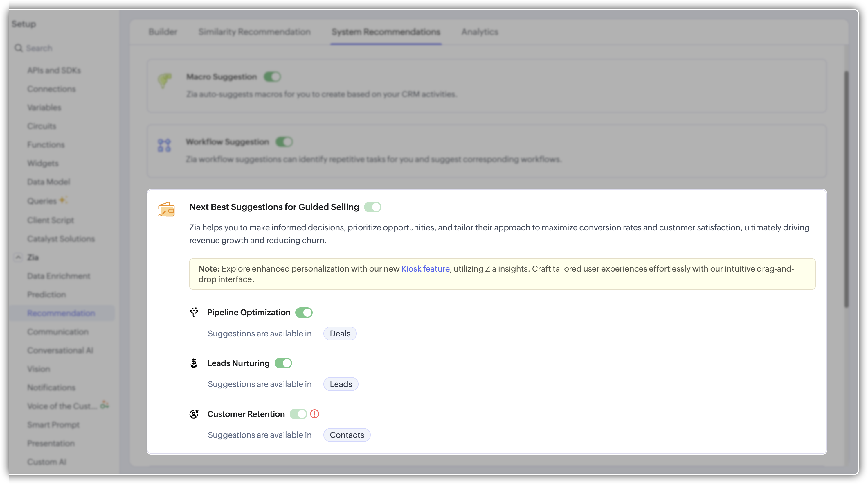Click the Guided Selling wallet icon

point(166,209)
